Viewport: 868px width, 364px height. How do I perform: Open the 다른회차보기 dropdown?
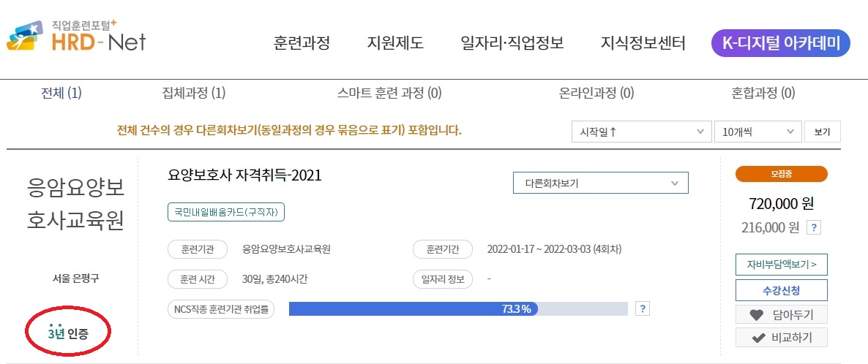pyautogui.click(x=601, y=183)
